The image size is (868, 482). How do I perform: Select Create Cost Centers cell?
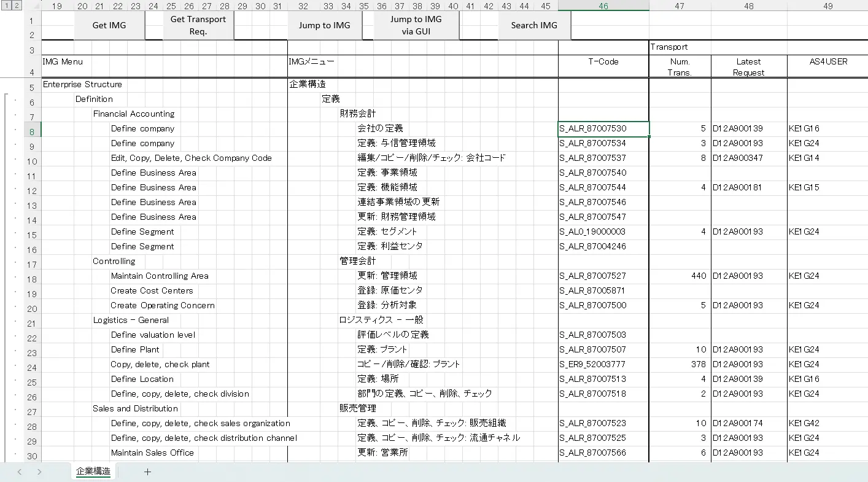152,291
